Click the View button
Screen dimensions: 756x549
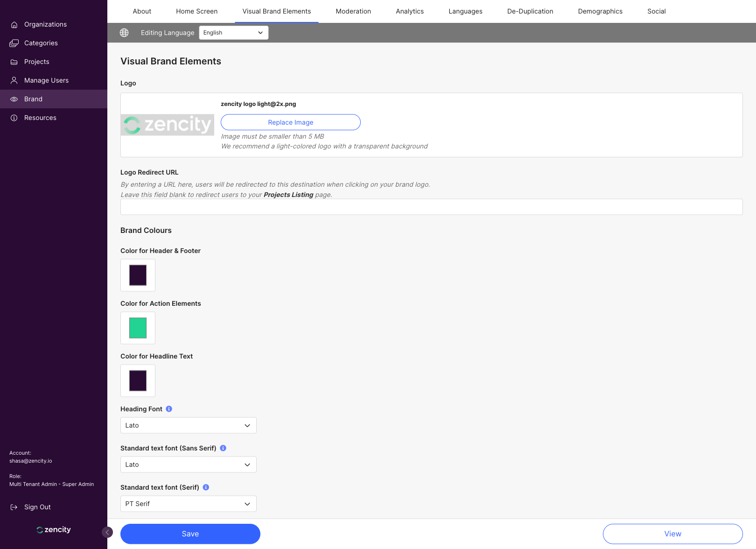coord(673,534)
